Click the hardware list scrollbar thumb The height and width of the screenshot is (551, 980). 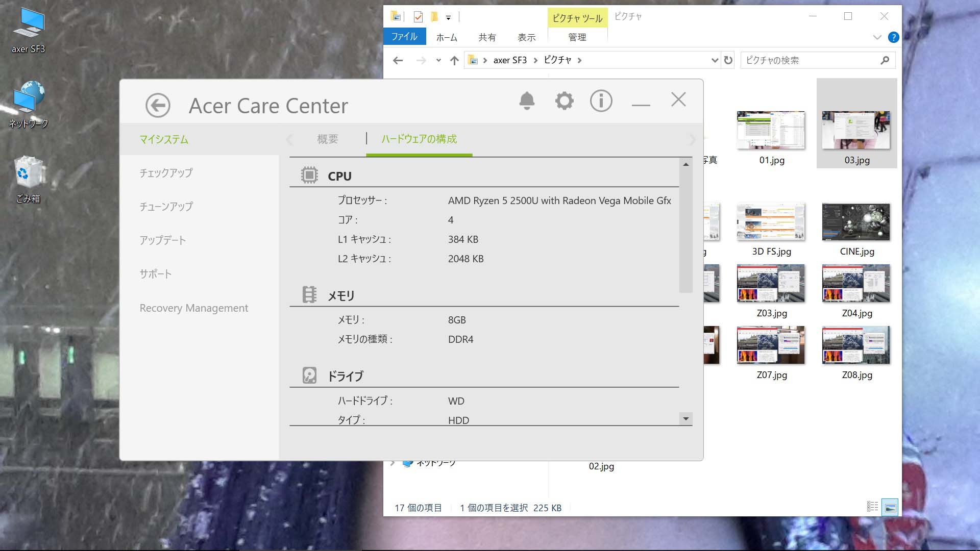[x=686, y=232]
